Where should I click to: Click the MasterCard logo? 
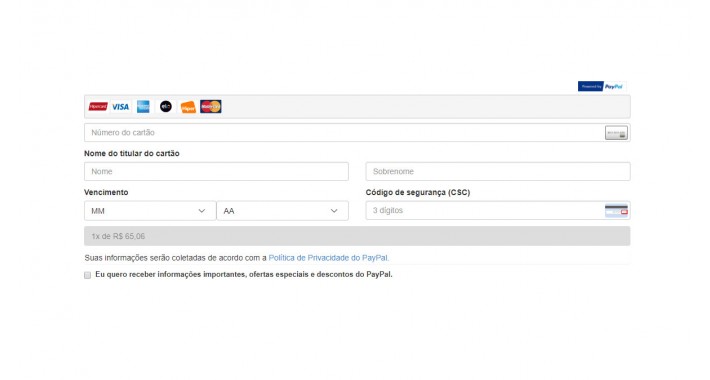click(x=211, y=106)
